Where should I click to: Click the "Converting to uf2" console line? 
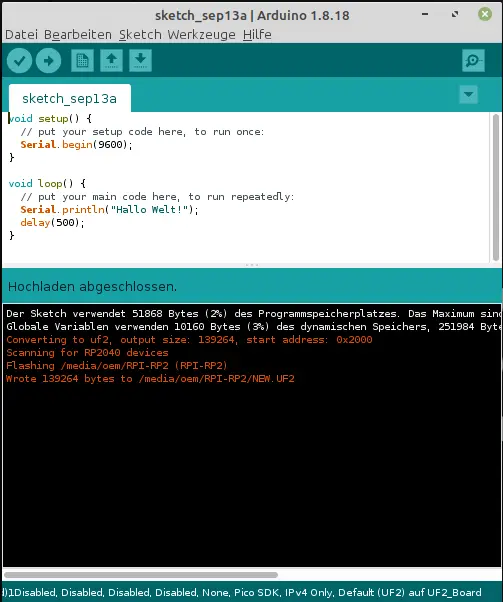(189, 340)
